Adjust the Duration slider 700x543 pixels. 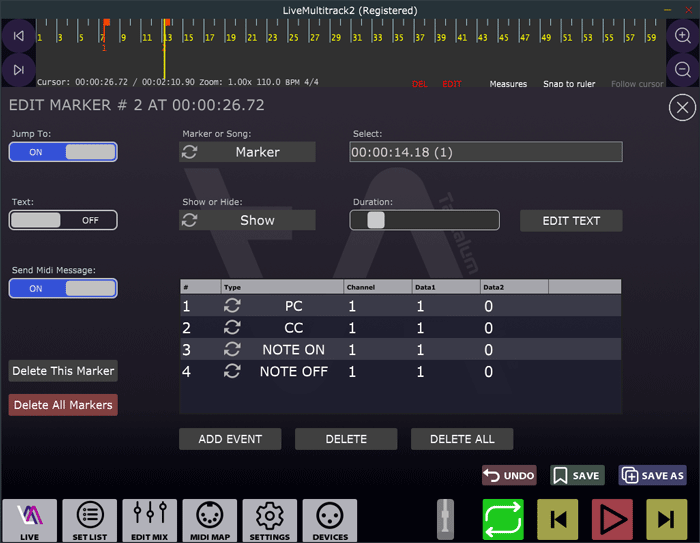pyautogui.click(x=424, y=220)
